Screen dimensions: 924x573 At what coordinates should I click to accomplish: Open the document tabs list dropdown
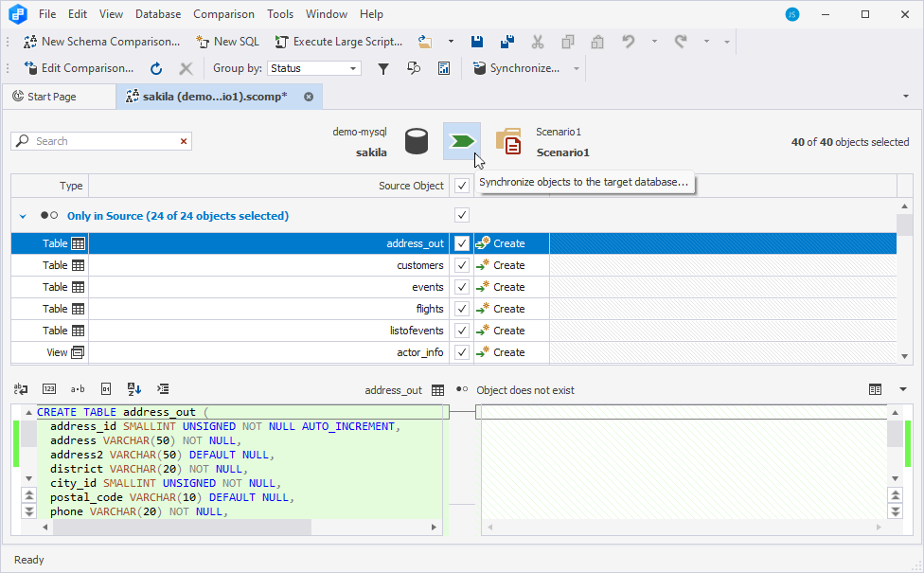[x=906, y=96]
